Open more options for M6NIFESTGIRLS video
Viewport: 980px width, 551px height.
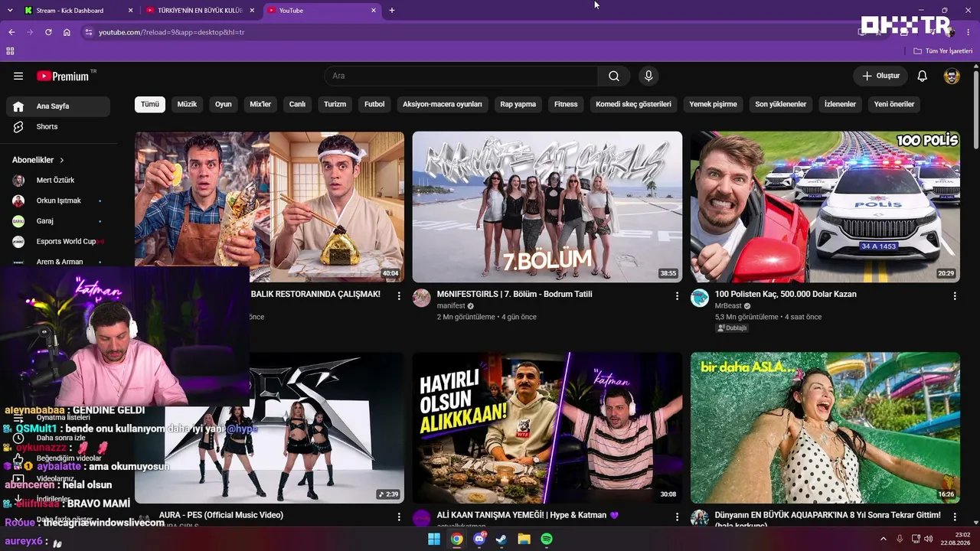click(x=677, y=295)
